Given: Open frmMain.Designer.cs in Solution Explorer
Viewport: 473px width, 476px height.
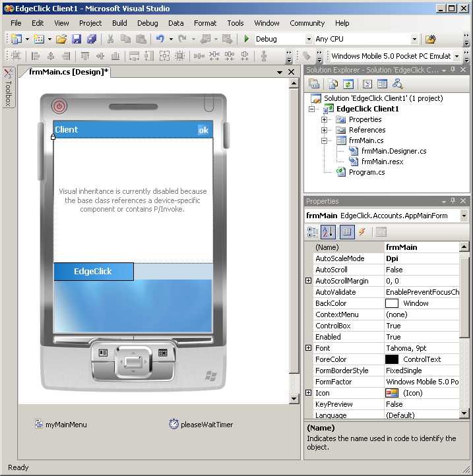Looking at the screenshot, I should pos(394,151).
